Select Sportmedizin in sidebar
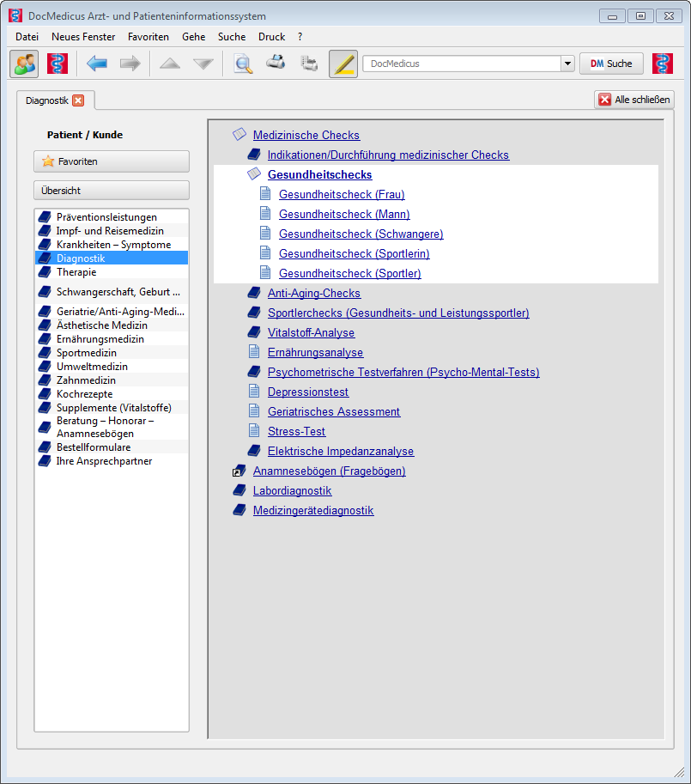The image size is (691, 784). 112,353
